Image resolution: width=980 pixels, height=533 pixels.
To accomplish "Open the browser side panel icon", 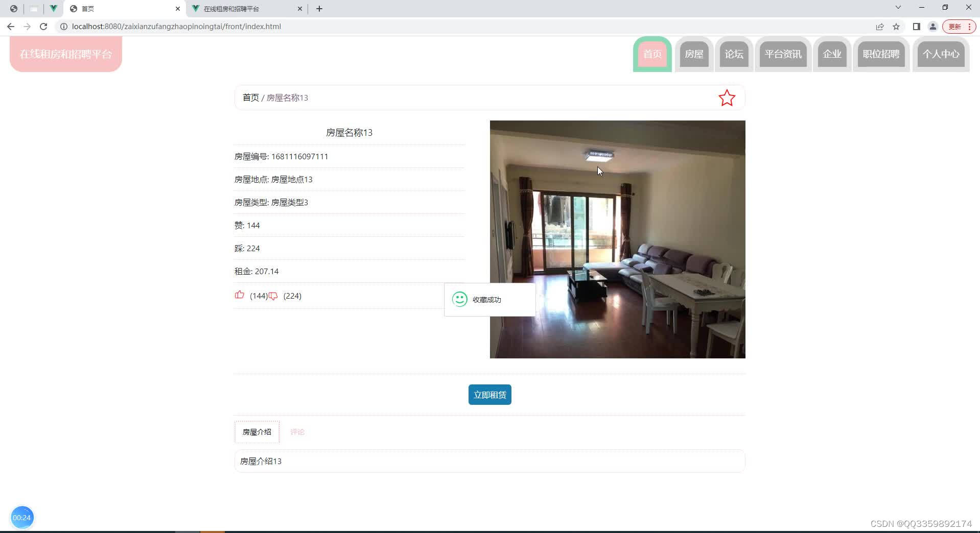I will (916, 27).
